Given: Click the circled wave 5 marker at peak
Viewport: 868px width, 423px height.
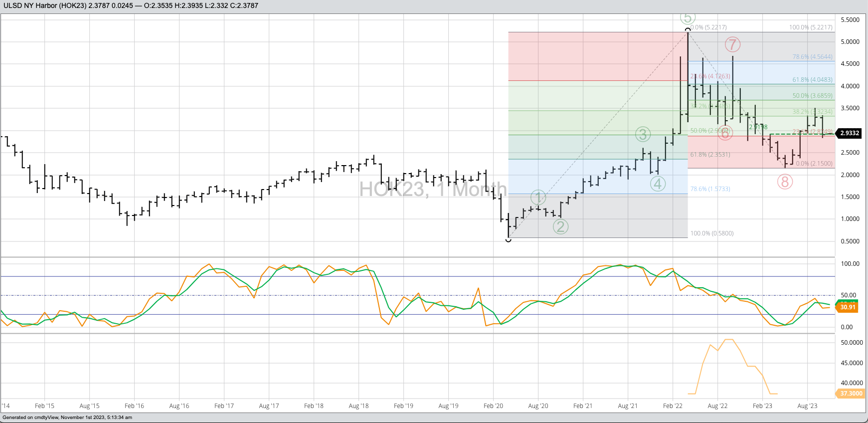Looking at the screenshot, I should tap(688, 18).
